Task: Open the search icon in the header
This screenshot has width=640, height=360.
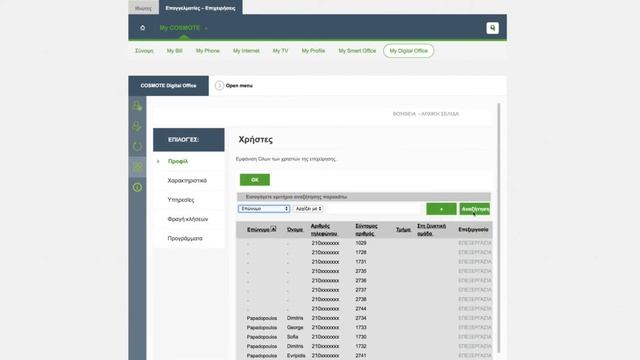Action: click(492, 28)
